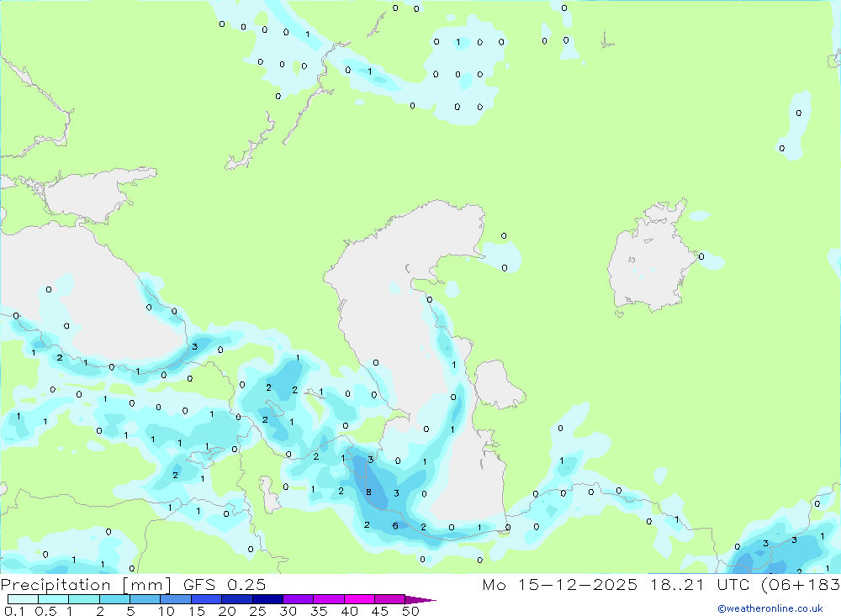This screenshot has height=616, width=841.
Task: Click the 25–30 mm navy legend swatch
Action: 267,599
